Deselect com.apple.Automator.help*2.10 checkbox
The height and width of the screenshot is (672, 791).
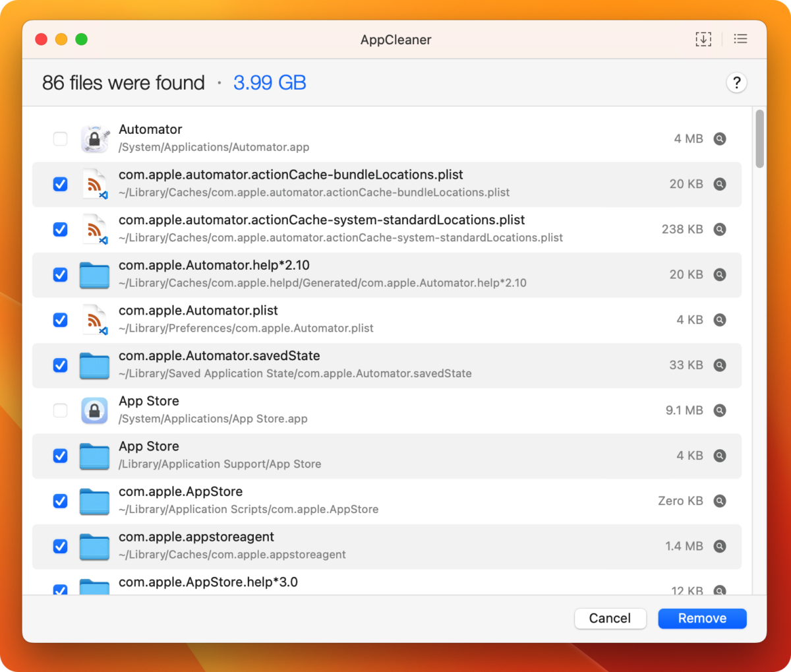(x=60, y=275)
